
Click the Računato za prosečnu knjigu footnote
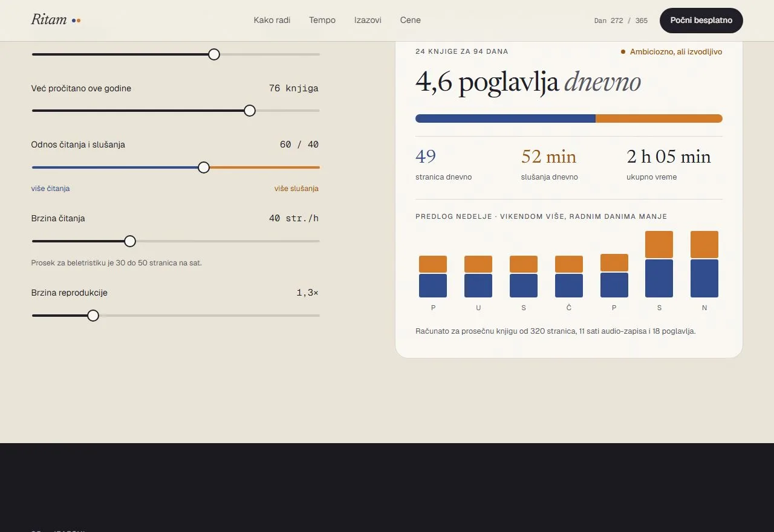[x=556, y=331]
